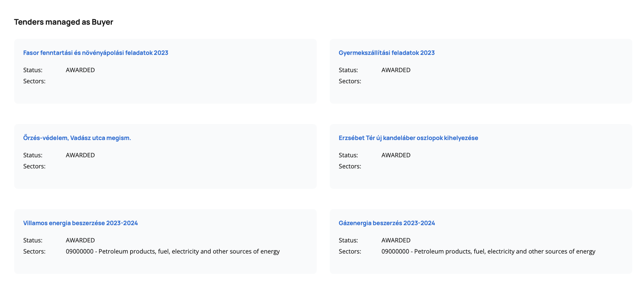Click sector code text in Gázenergia card
This screenshot has height=285, width=644.
tap(488, 251)
